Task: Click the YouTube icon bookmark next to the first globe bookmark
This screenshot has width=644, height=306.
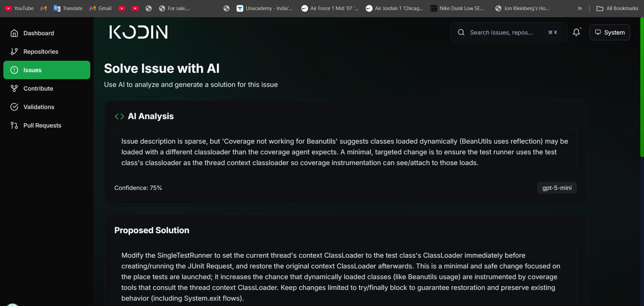Action: point(135,8)
